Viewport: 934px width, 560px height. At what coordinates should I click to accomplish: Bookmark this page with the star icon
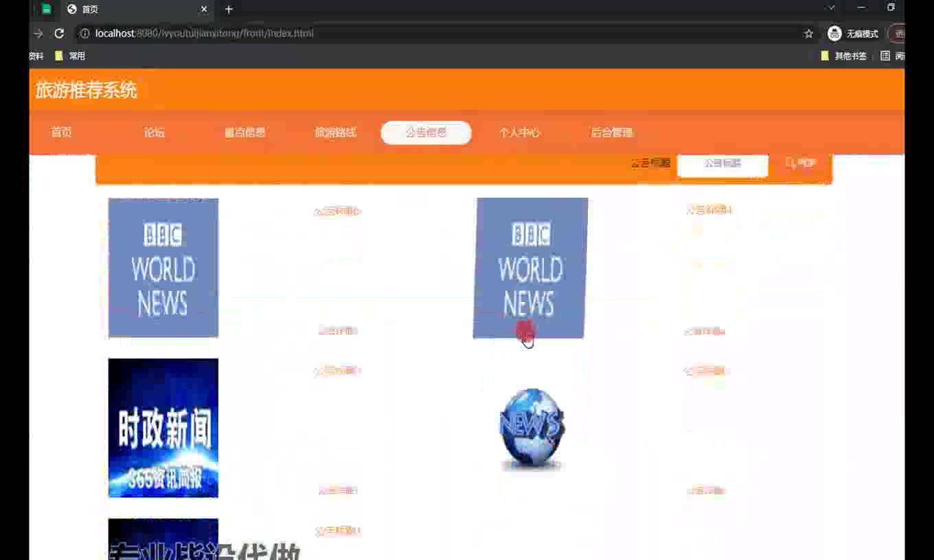click(x=808, y=34)
